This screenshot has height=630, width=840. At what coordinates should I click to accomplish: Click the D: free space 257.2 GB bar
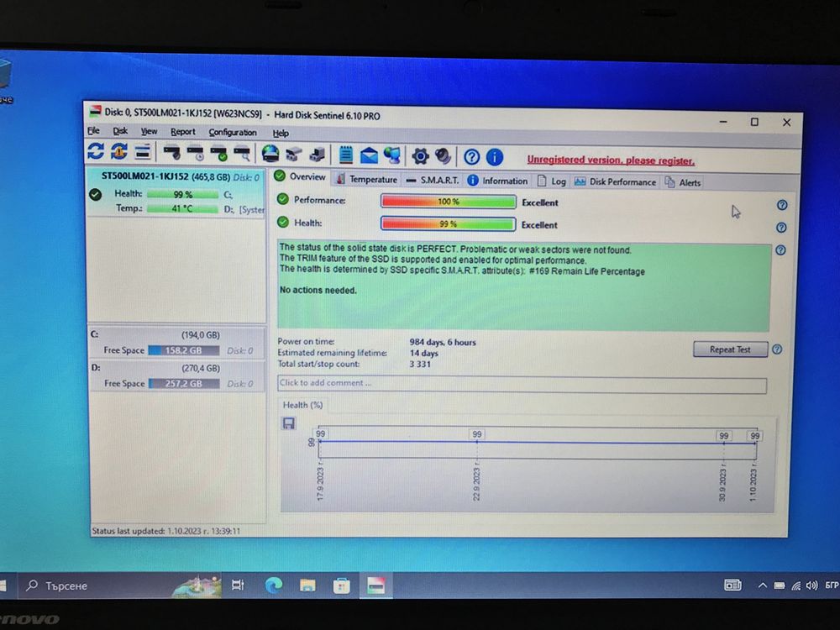(x=184, y=384)
